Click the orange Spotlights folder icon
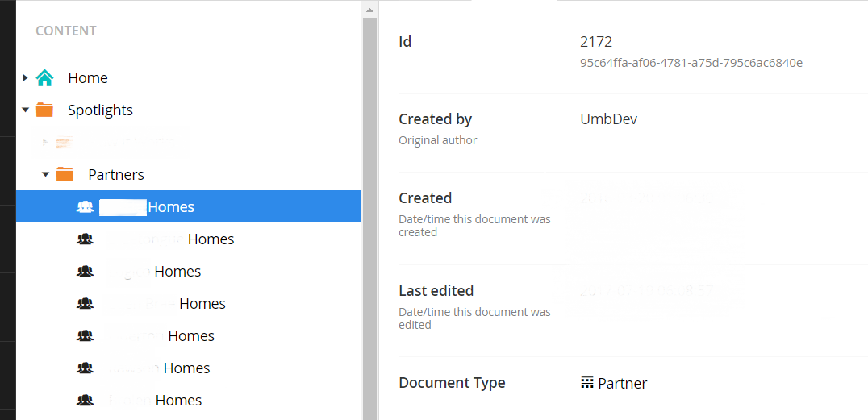Screen dimensions: 868x420 (44, 110)
